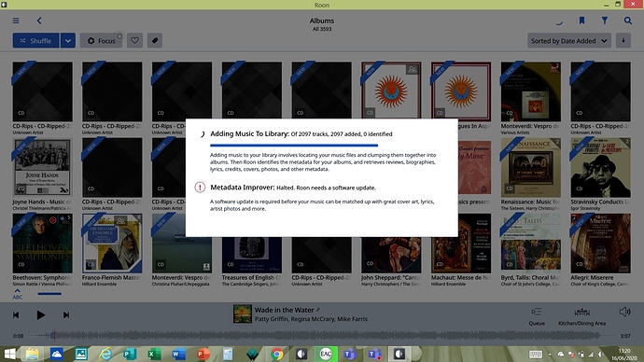Open the funnel filter icon
The width and height of the screenshot is (644, 362).
tap(605, 21)
